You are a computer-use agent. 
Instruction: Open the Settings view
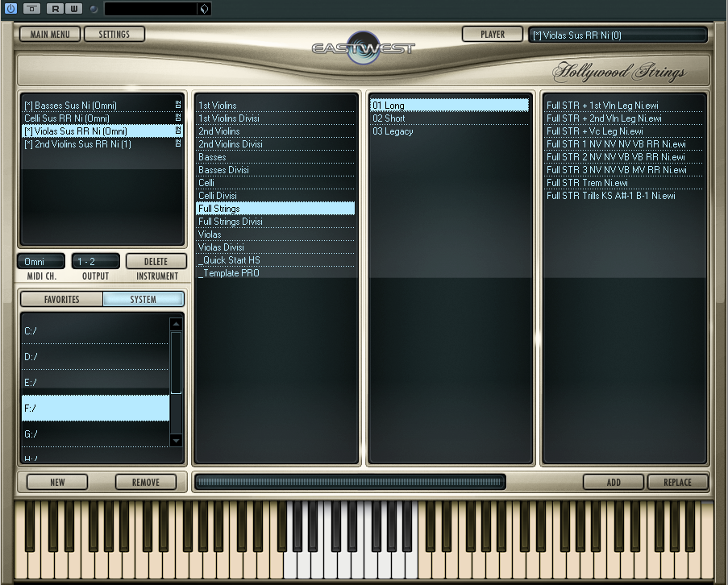click(114, 35)
